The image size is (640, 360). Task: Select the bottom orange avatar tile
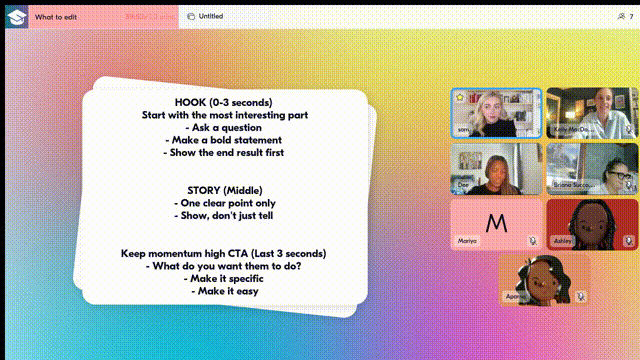[x=544, y=280]
